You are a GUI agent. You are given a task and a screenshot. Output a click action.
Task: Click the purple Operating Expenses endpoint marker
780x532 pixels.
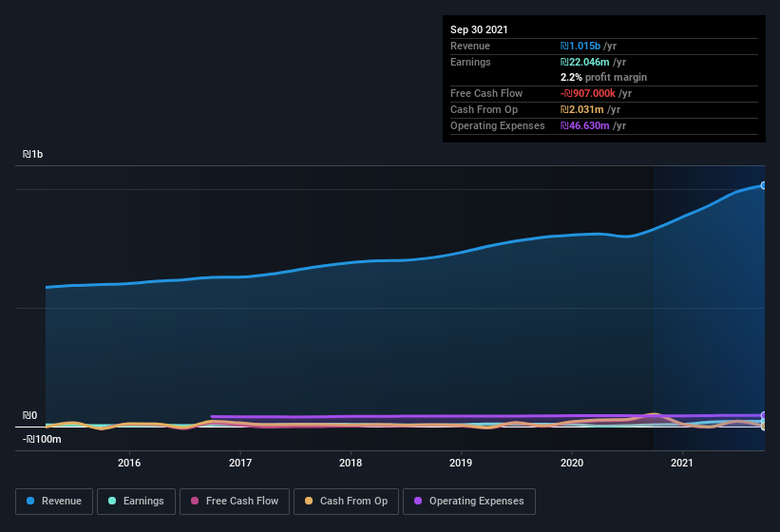pos(764,415)
